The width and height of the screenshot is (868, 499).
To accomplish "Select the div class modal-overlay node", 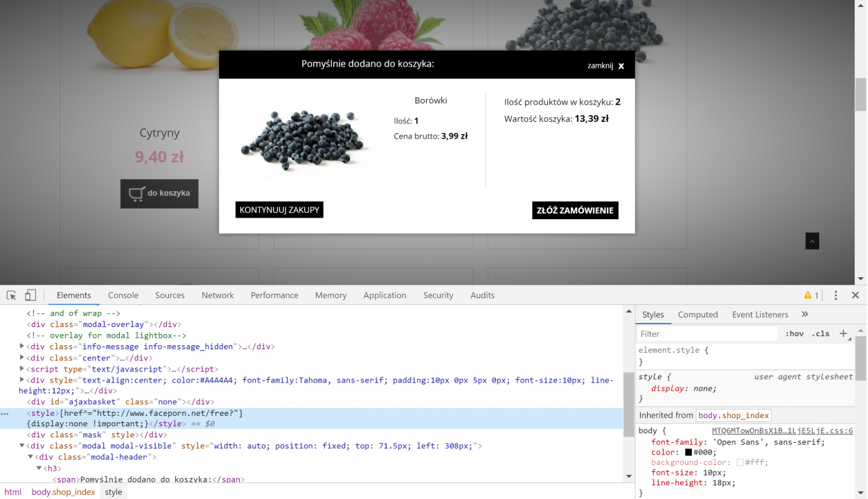I will pos(104,324).
